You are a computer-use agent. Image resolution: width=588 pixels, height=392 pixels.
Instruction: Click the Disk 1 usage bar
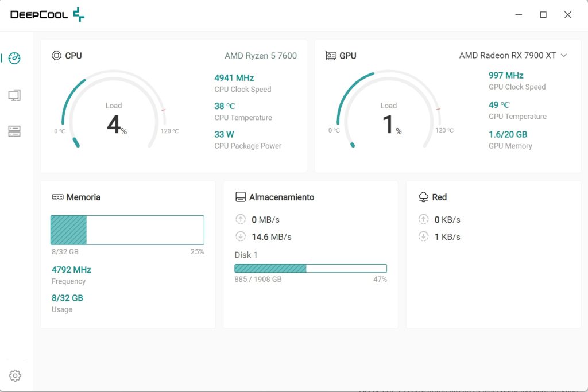(x=311, y=269)
